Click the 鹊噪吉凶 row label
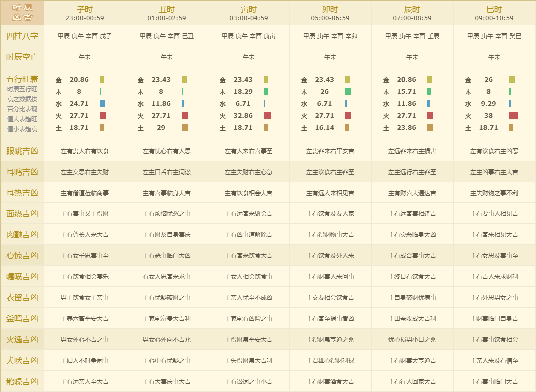The image size is (536, 392). (22, 381)
